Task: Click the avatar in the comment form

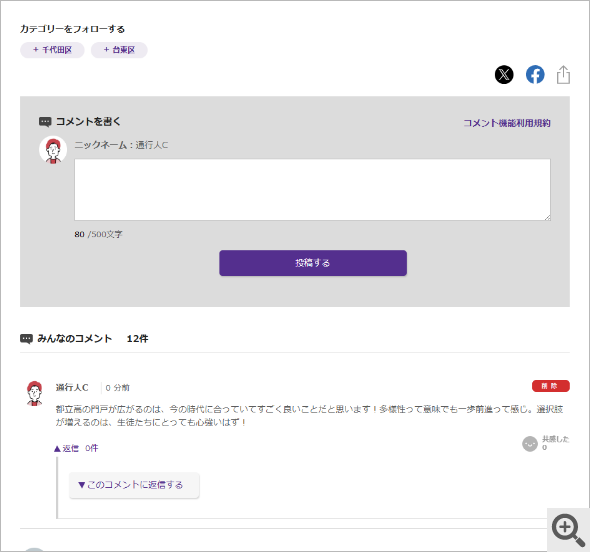Action: point(53,150)
